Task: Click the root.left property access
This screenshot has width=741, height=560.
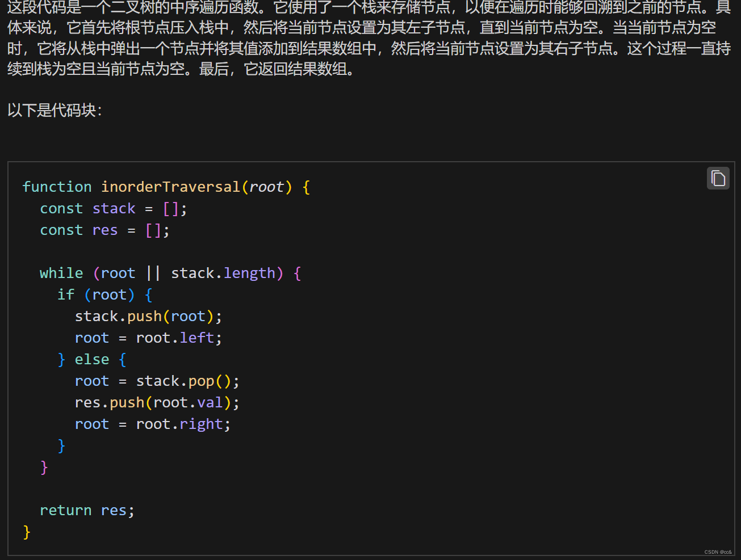Action: (x=196, y=338)
